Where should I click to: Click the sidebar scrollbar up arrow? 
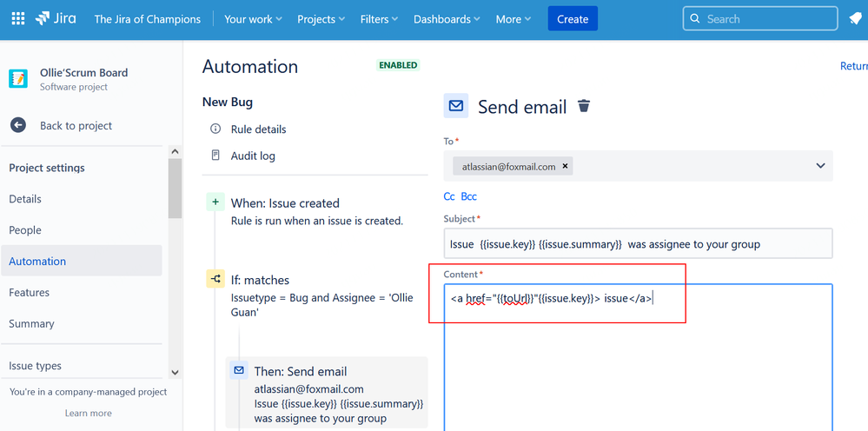[x=175, y=151]
